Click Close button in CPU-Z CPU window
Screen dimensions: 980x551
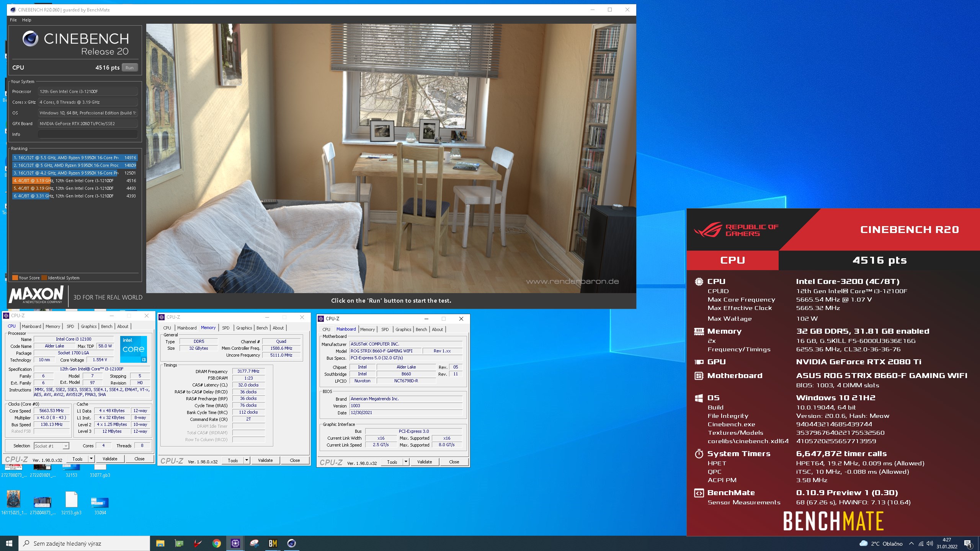[139, 459]
